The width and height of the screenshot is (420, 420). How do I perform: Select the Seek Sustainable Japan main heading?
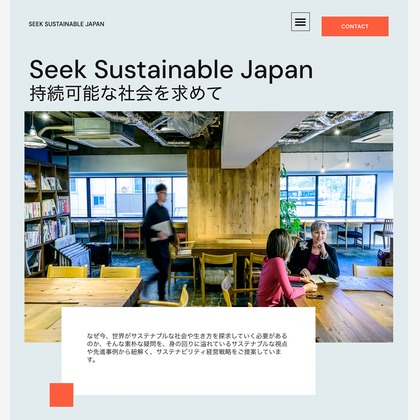(171, 69)
